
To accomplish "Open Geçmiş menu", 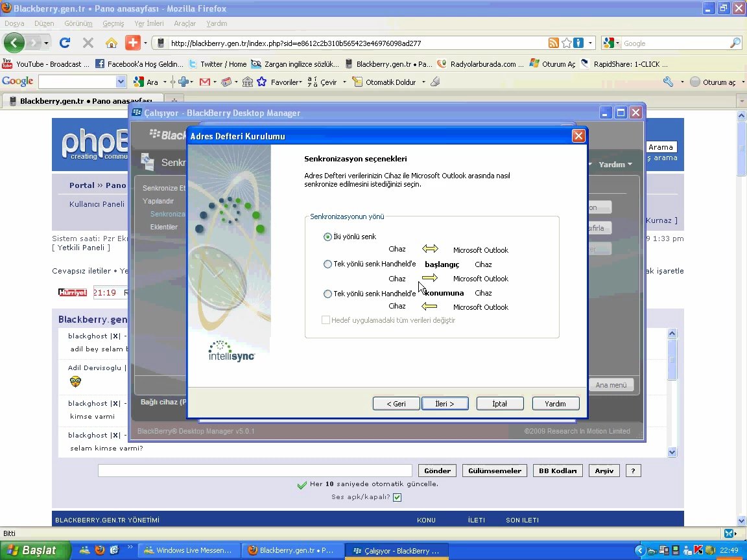I will [x=113, y=23].
